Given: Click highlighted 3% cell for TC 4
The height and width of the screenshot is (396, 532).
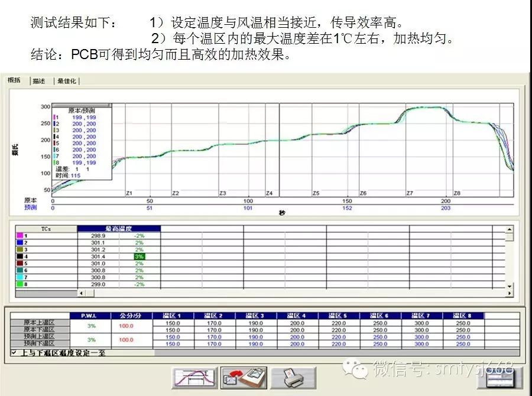Looking at the screenshot, I should point(139,257).
